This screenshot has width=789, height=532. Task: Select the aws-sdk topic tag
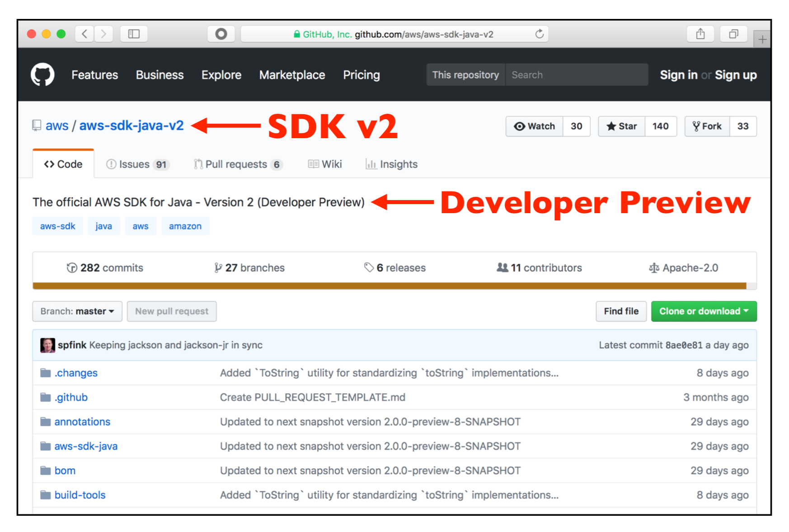point(57,226)
